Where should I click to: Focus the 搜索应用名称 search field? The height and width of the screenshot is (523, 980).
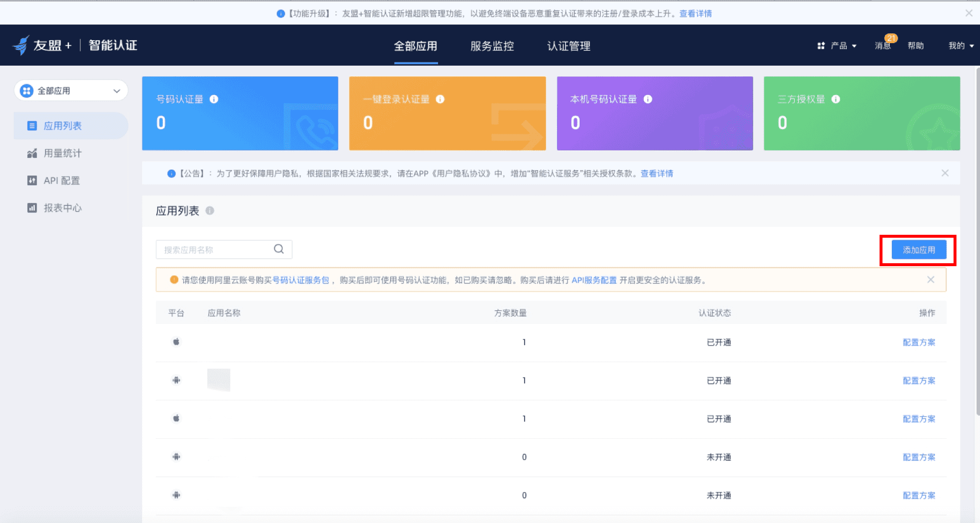(x=224, y=249)
